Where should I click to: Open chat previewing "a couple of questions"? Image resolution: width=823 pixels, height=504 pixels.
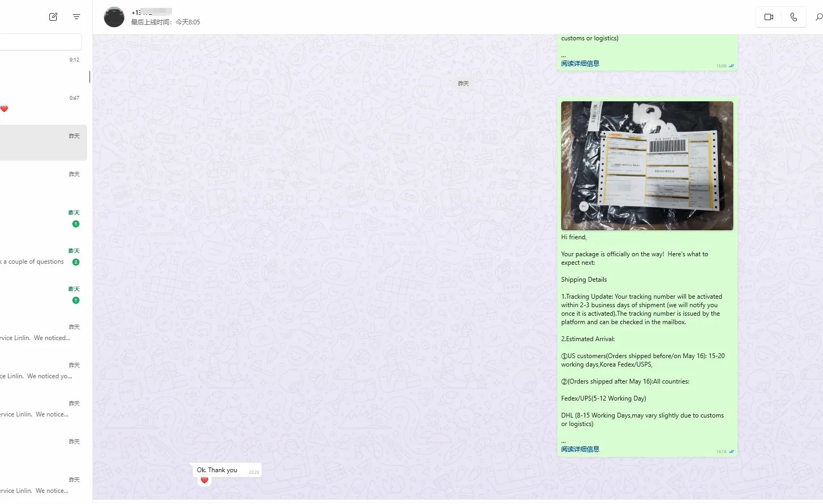tap(44, 258)
